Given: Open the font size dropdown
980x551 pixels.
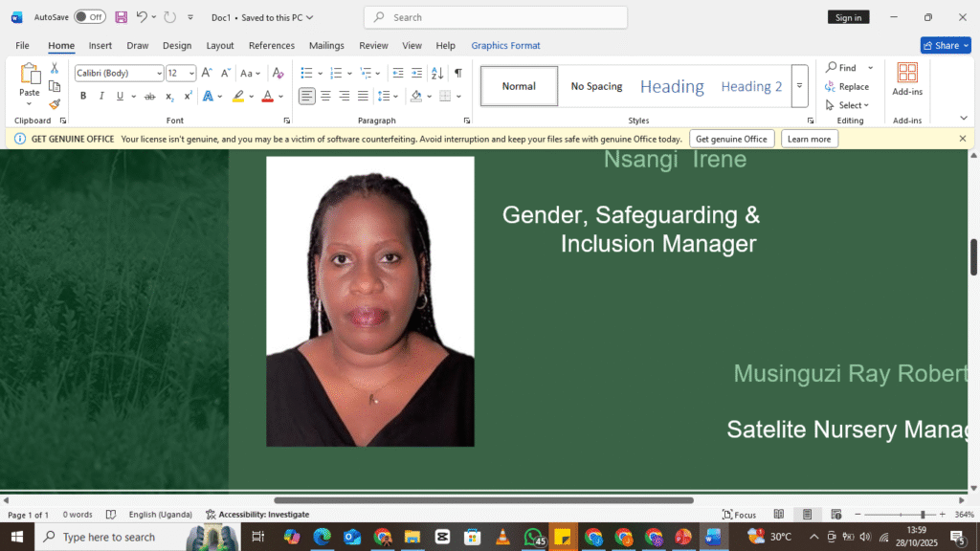Looking at the screenshot, I should coord(191,73).
